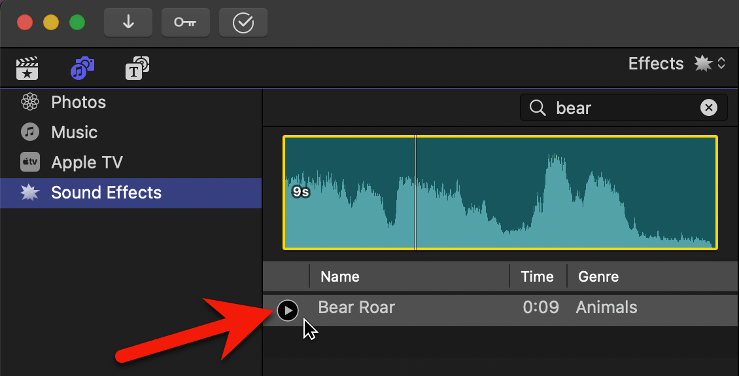Play the Bear Roar sound preview

(288, 310)
